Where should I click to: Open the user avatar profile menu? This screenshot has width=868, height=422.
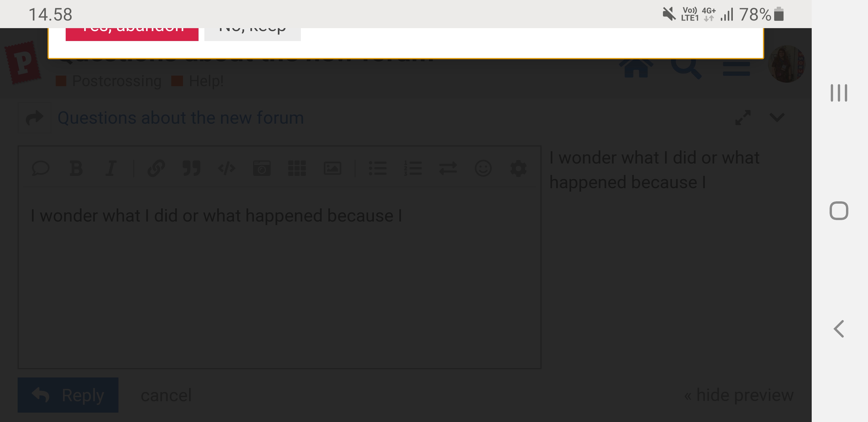tap(787, 64)
